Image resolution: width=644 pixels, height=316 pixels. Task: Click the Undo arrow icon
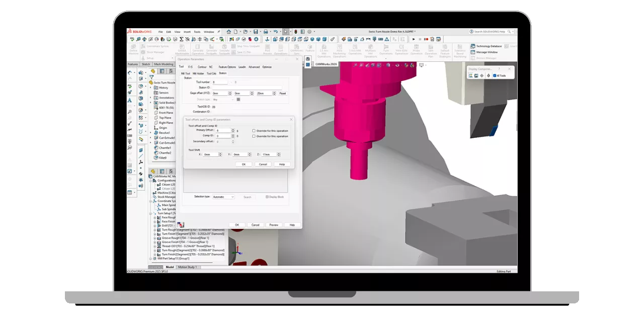[275, 32]
